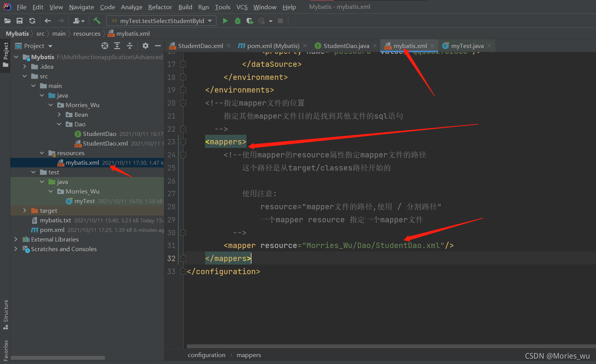Click the Stop execution icon in toolbar

point(281,21)
